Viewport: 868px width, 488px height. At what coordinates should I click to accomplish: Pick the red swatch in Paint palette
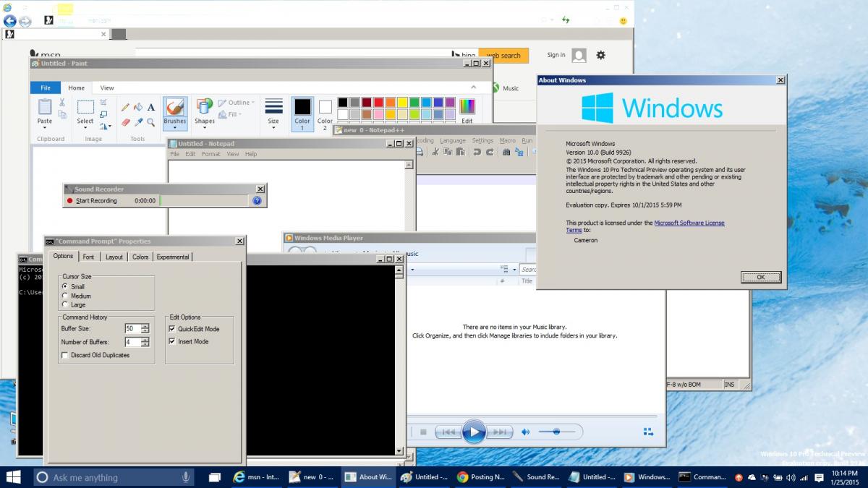[x=379, y=103]
